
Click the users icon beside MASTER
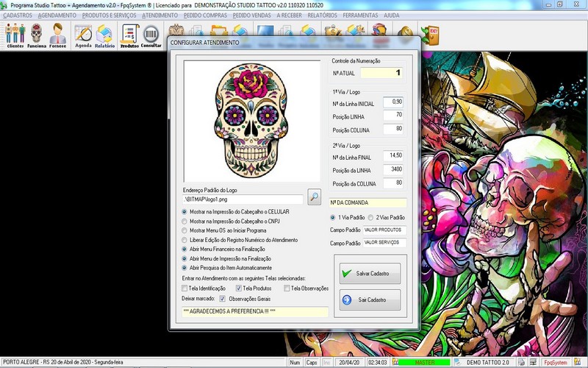[x=395, y=362]
